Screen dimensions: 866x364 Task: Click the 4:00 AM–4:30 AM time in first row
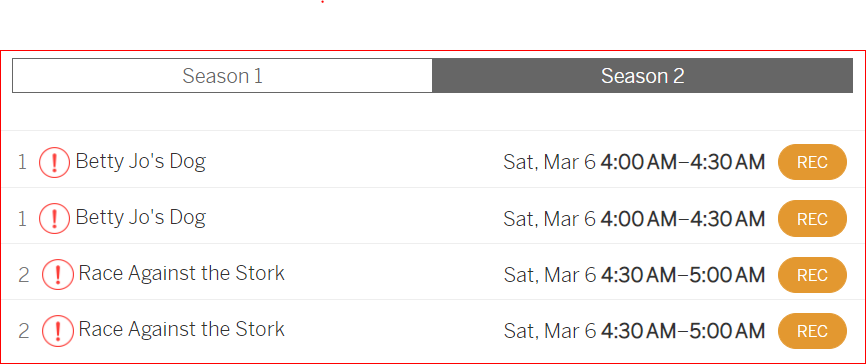pos(683,162)
